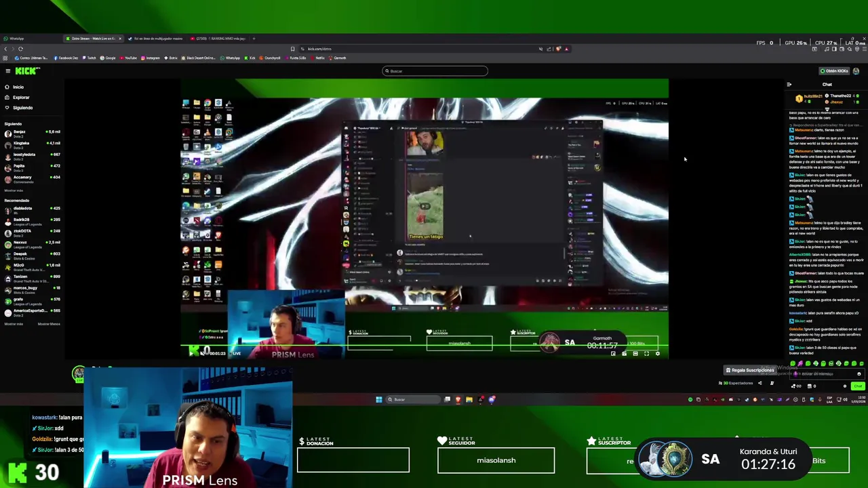Open the Botrix bookmark
The height and width of the screenshot is (488, 868).
(170, 58)
